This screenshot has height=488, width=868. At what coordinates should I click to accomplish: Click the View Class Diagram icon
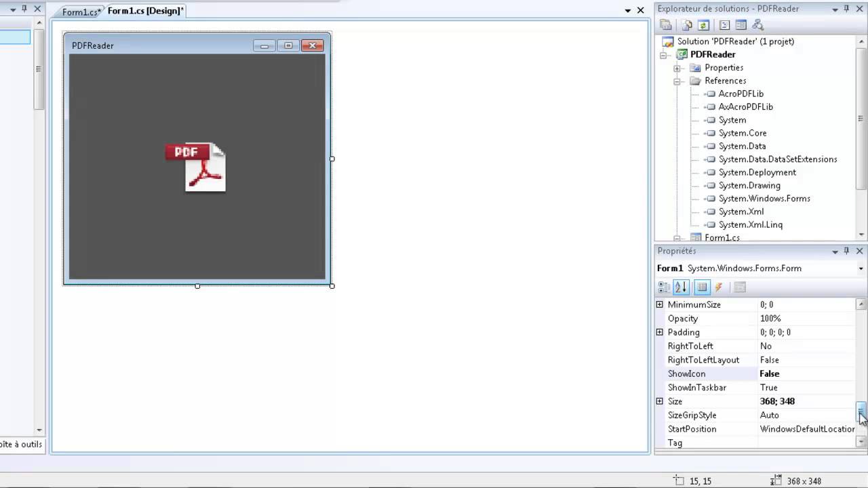(x=757, y=25)
